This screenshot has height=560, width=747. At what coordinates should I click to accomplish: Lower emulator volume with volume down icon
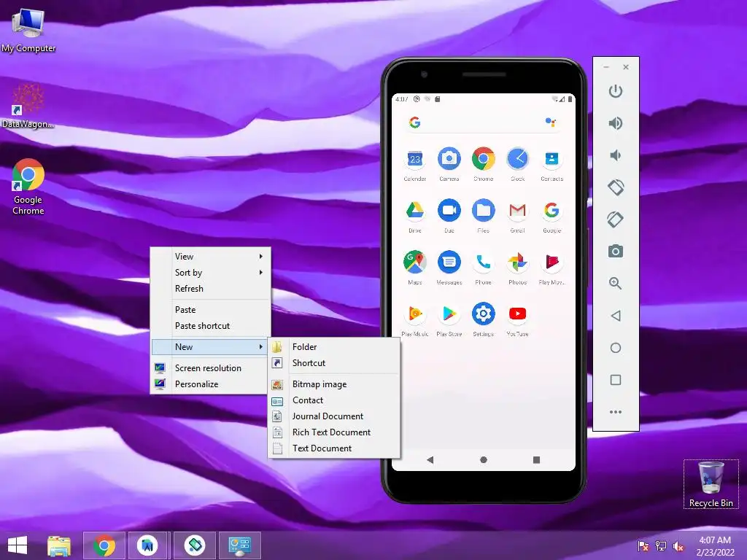pos(616,155)
